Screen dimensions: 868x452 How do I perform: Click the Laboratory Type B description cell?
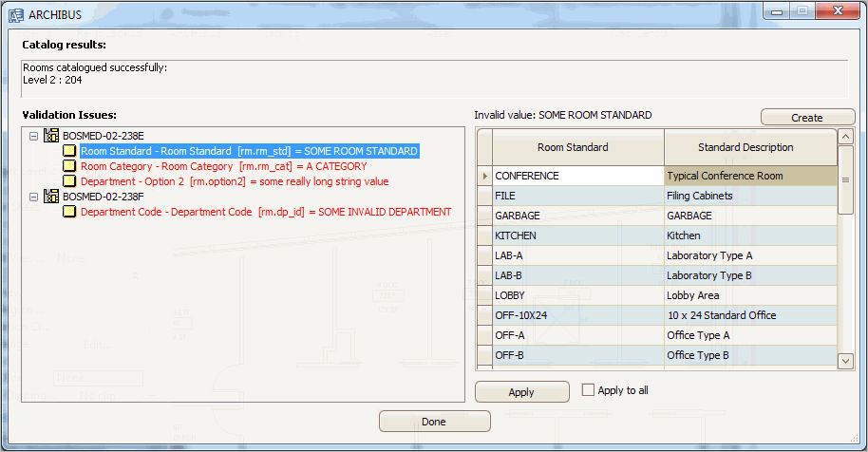(x=750, y=275)
